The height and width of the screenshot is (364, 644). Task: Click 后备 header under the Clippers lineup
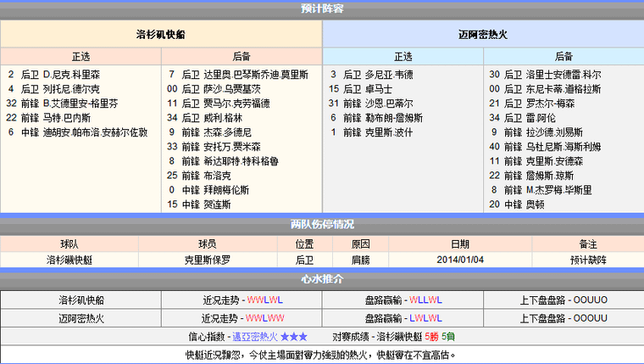[x=241, y=56]
